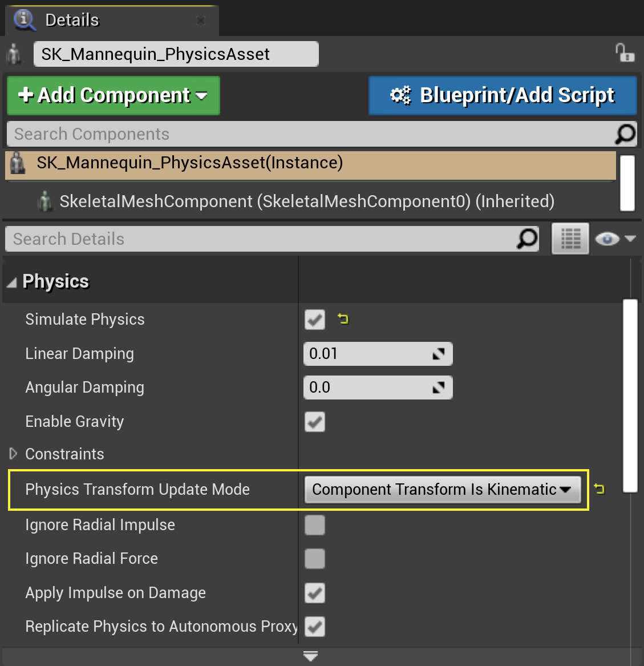
Task: Click the magnifier in Search Components
Action: (625, 134)
